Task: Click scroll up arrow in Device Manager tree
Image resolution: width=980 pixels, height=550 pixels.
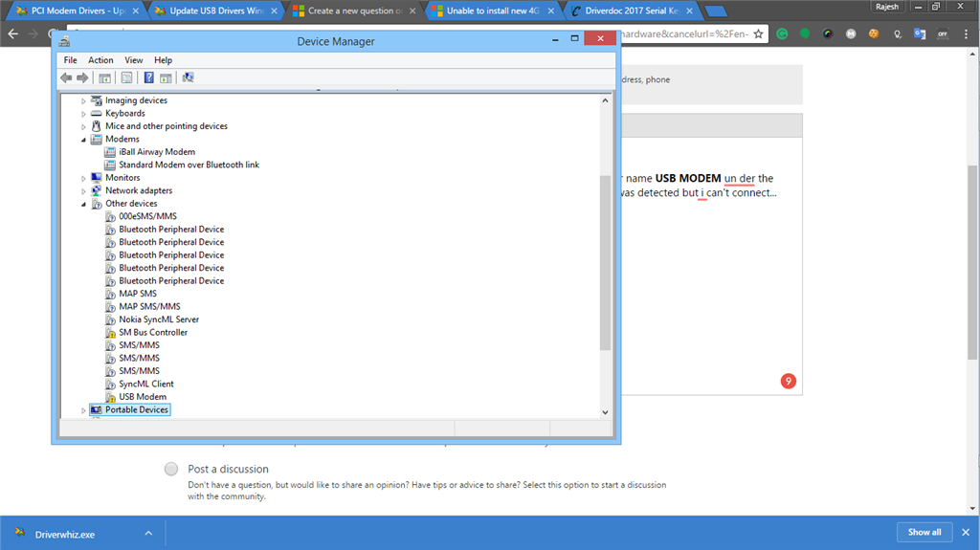Action: 605,100
